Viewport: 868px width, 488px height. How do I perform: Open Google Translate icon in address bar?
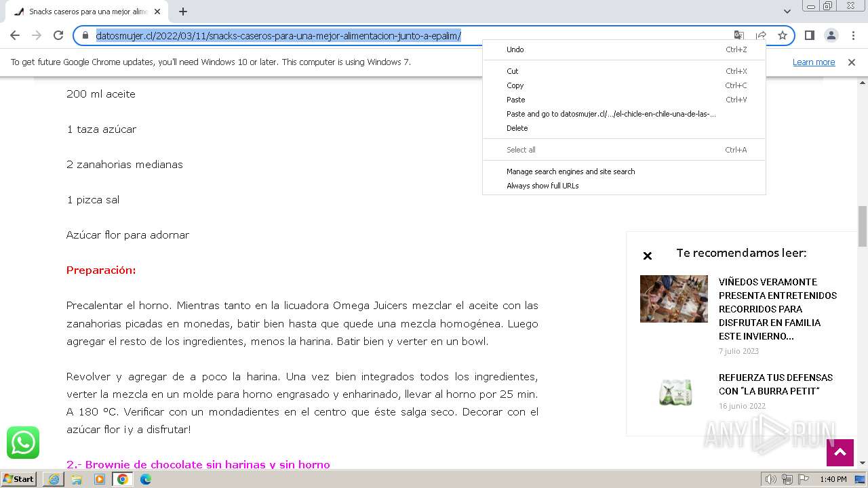739,35
